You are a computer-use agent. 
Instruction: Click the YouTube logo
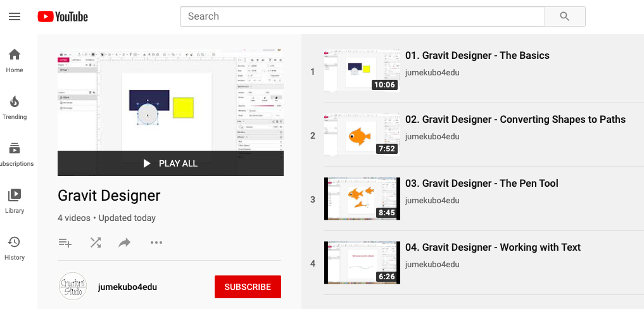click(x=63, y=16)
